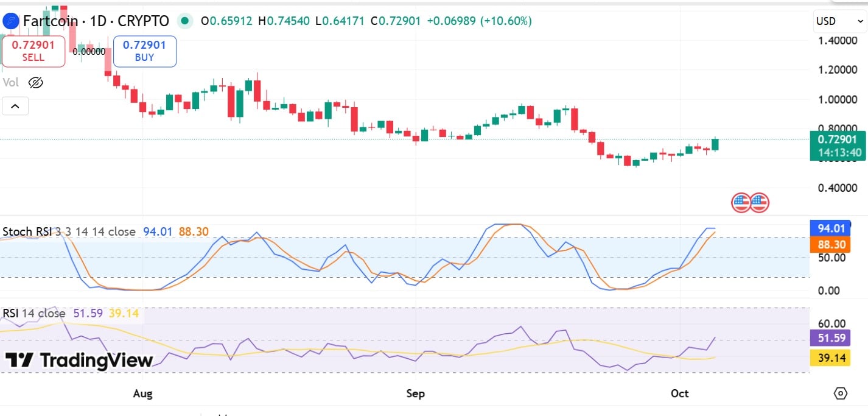Viewport: 868px width, 416px height.
Task: Click the current price countdown label 0.72901
Action: (838, 146)
